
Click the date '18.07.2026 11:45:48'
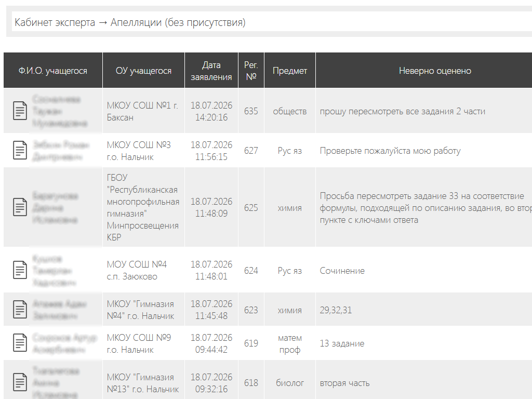pos(211,310)
